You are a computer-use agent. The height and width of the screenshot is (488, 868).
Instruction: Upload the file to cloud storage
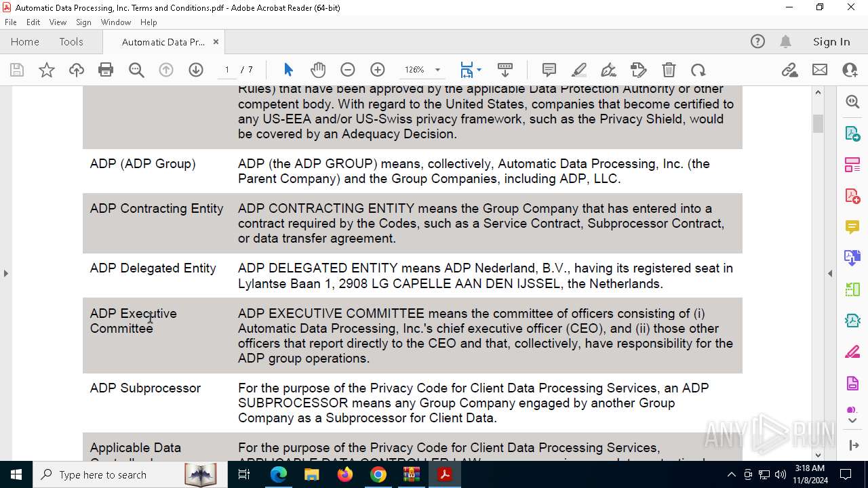(77, 70)
